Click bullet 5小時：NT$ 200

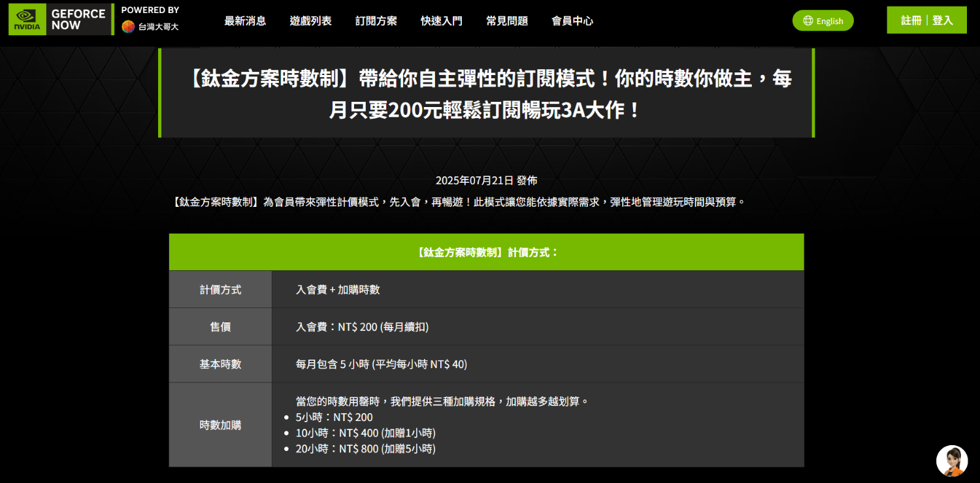point(335,417)
